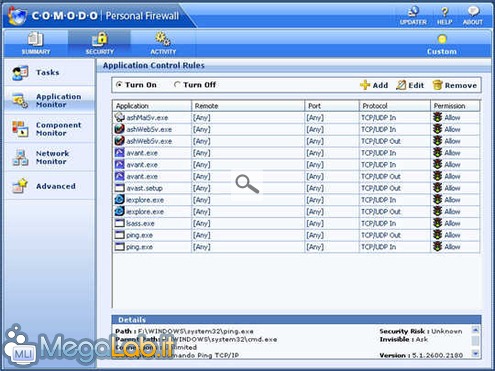Click the Details panel scrollbar thumb
The width and height of the screenshot is (495, 371).
(476, 341)
